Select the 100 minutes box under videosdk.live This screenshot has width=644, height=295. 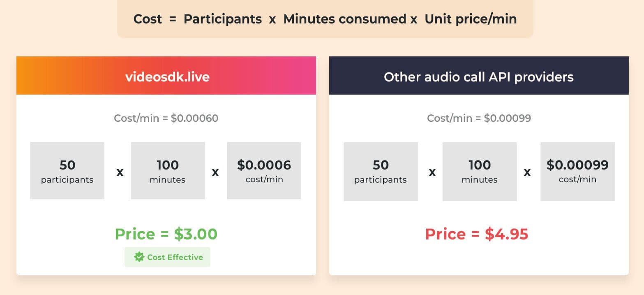(x=168, y=171)
